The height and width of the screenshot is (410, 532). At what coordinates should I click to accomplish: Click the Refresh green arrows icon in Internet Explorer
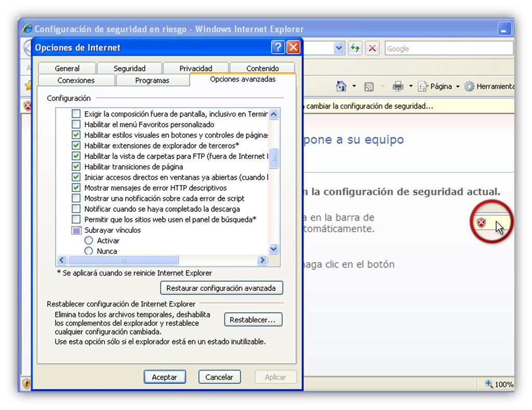355,48
